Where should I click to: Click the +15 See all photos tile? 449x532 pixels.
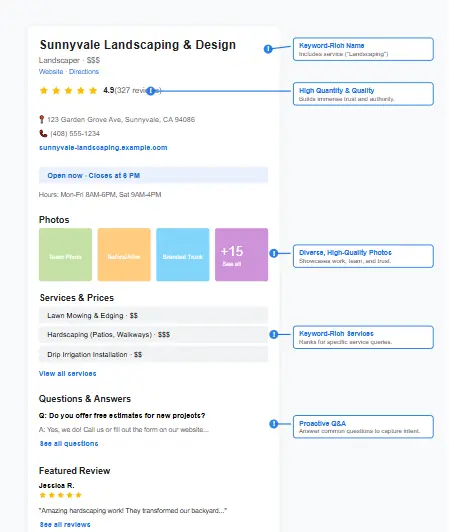(242, 255)
